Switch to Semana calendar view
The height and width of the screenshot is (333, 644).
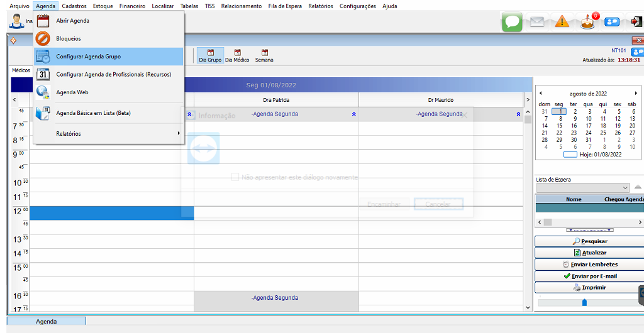click(264, 56)
